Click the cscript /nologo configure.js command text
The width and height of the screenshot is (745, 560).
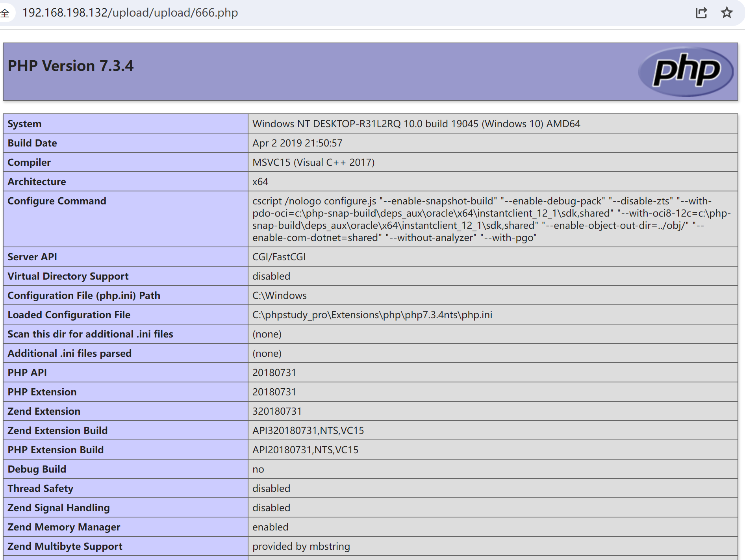tap(491, 219)
